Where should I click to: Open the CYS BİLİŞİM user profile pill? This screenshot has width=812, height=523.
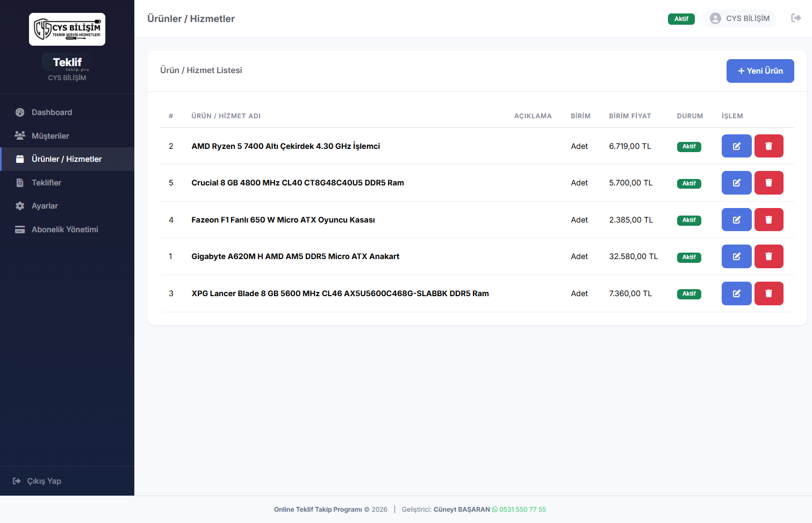coord(740,18)
